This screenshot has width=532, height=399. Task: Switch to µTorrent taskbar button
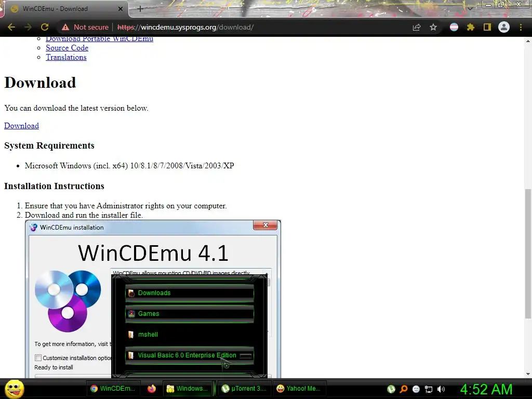(244, 389)
